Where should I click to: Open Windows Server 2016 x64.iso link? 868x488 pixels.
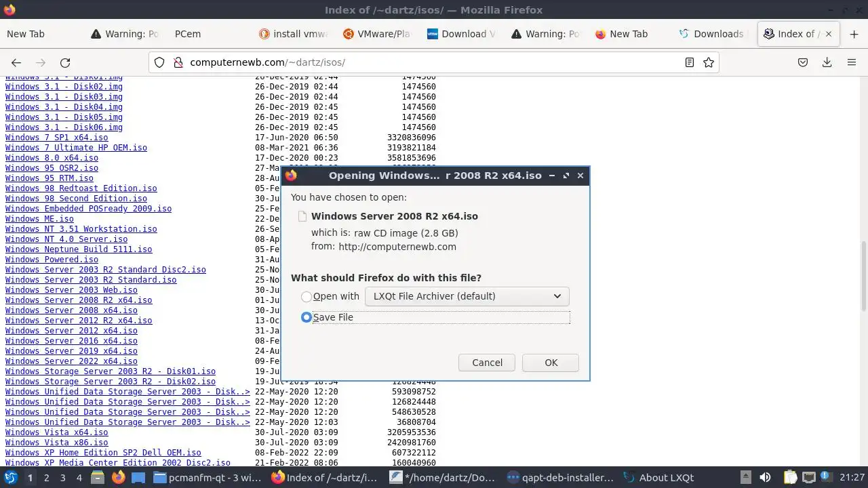pyautogui.click(x=71, y=341)
